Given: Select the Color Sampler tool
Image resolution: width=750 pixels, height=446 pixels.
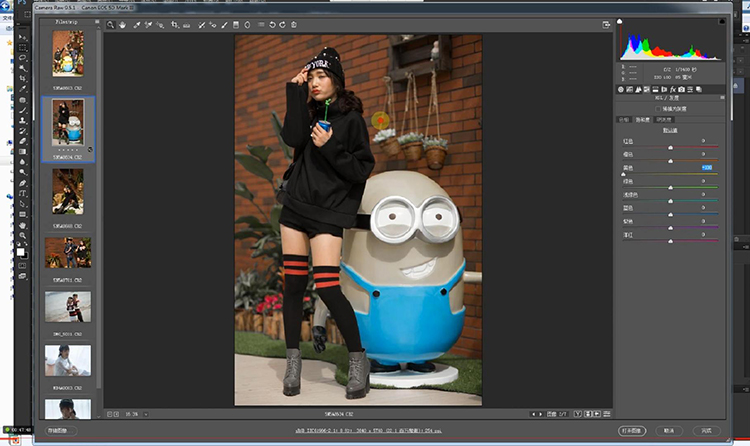Looking at the screenshot, I should click(x=148, y=25).
